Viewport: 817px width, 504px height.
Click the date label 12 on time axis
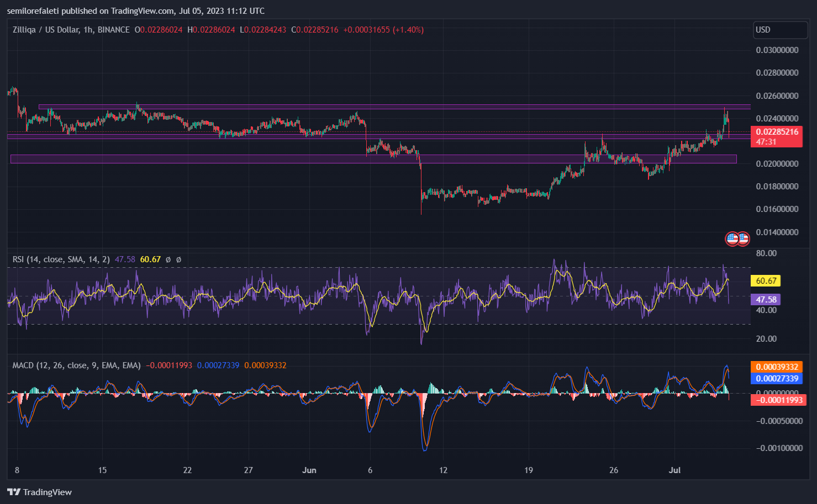tap(443, 470)
